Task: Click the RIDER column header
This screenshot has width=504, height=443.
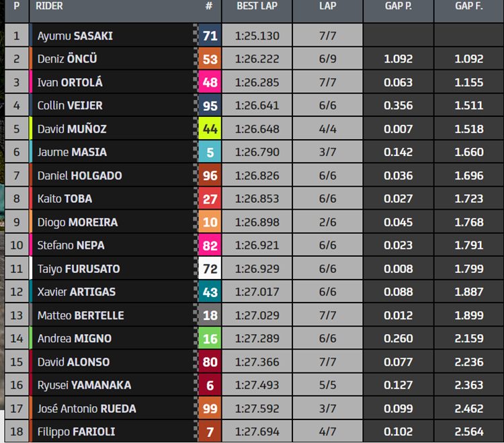Action: pyautogui.click(x=49, y=6)
